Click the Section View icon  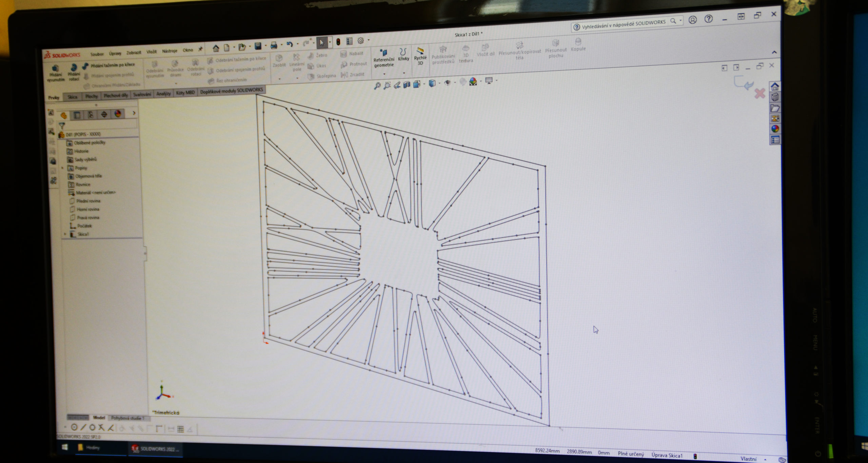point(407,84)
